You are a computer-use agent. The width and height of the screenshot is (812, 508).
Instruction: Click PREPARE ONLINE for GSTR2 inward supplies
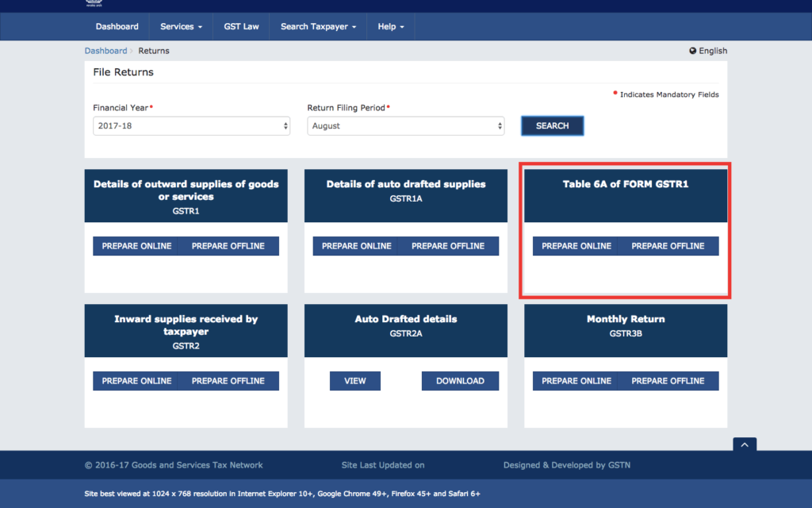tap(136, 381)
